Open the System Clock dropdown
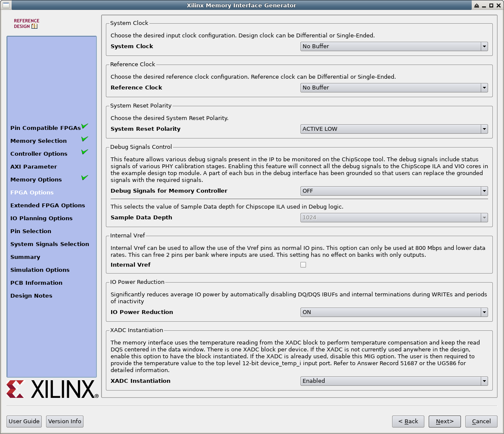Screen dimensions: 504x434 click(394, 46)
